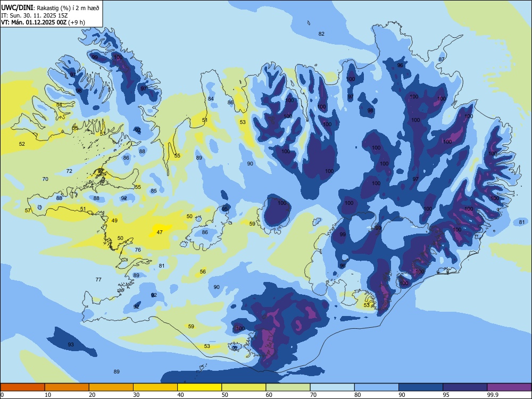This screenshot has width=532, height=399.
Task: Click the map value 95
Action: (225, 209)
